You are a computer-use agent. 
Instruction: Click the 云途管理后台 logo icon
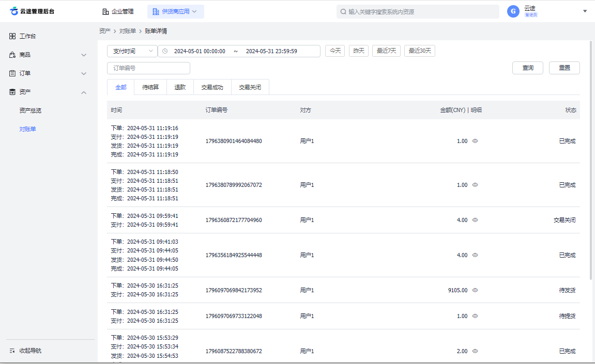[14, 11]
